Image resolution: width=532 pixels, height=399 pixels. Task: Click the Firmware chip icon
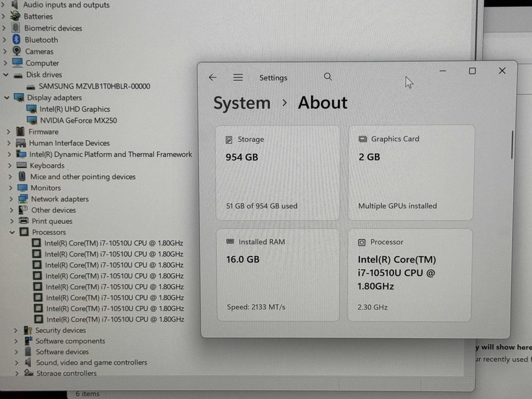[x=21, y=131]
